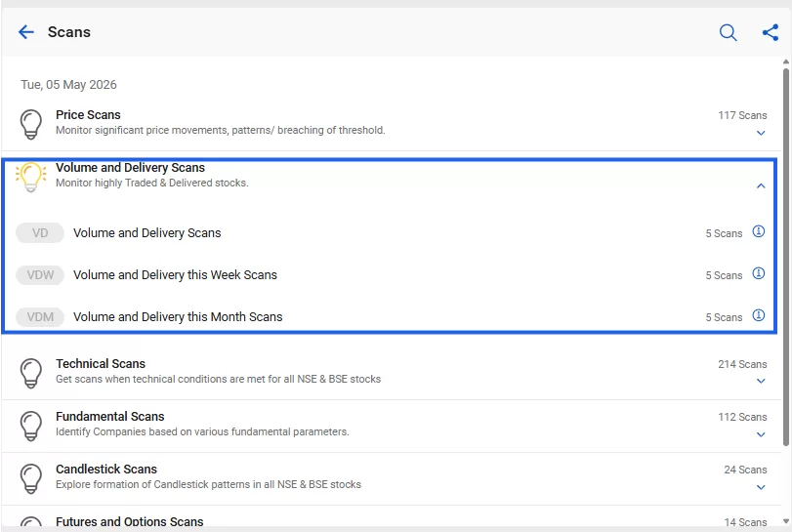Select the Candlestick Scans heading
This screenshot has height=532, width=792.
click(x=106, y=469)
